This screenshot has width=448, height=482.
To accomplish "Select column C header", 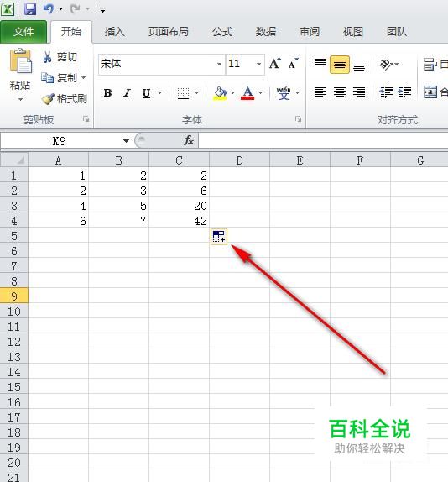I will (180, 160).
